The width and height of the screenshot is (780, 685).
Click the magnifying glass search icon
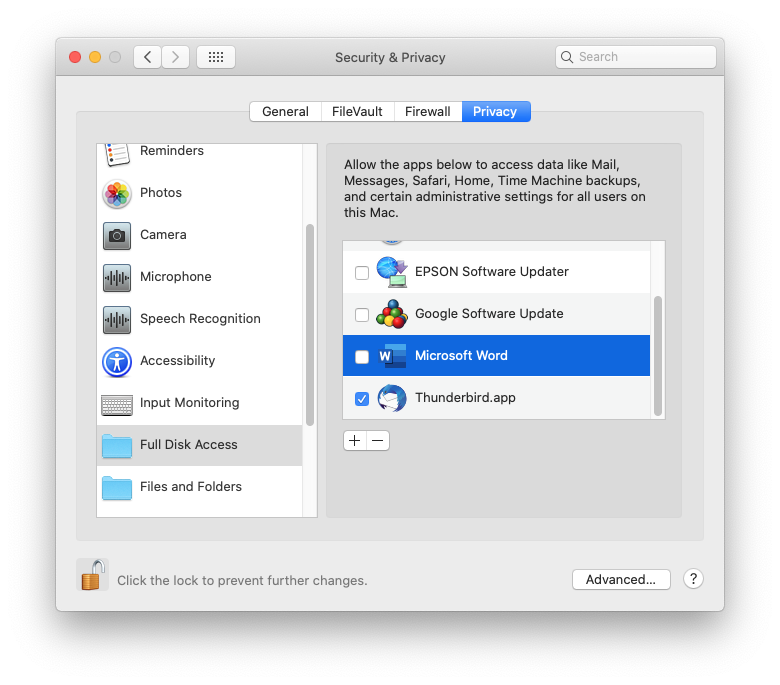567,57
